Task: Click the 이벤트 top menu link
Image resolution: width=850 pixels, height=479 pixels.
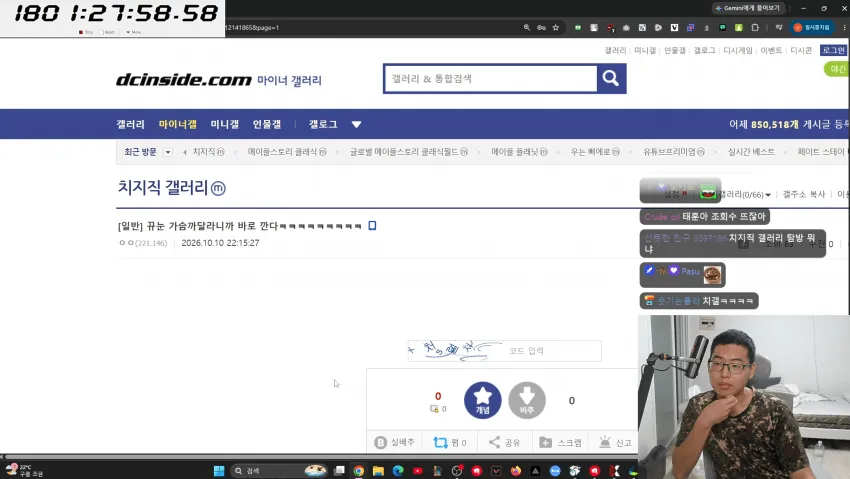Action: click(x=771, y=50)
